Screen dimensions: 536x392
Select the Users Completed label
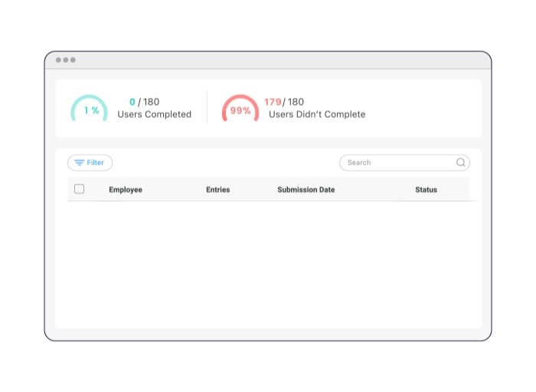click(154, 115)
